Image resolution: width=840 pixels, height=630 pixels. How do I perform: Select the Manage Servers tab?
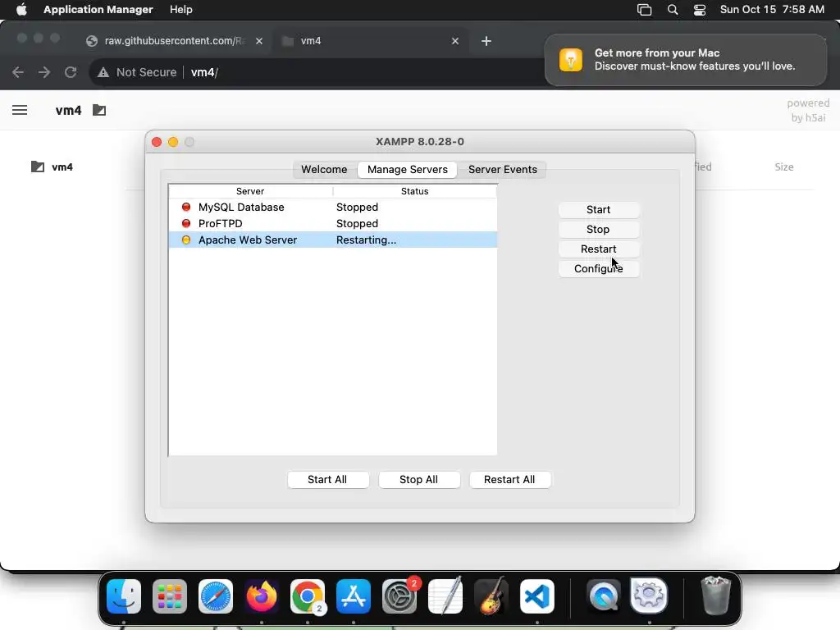pos(407,169)
